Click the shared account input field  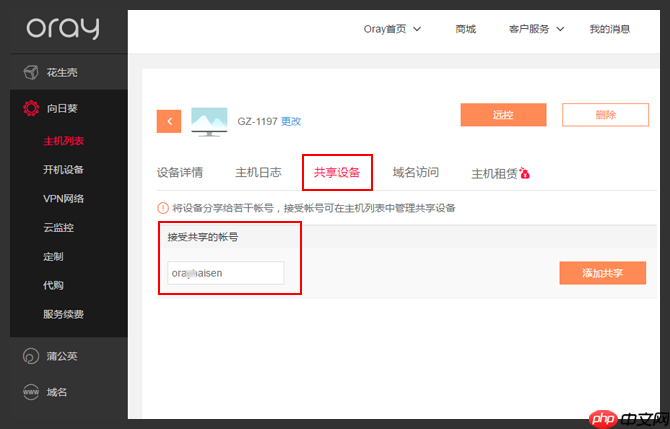[x=226, y=273]
